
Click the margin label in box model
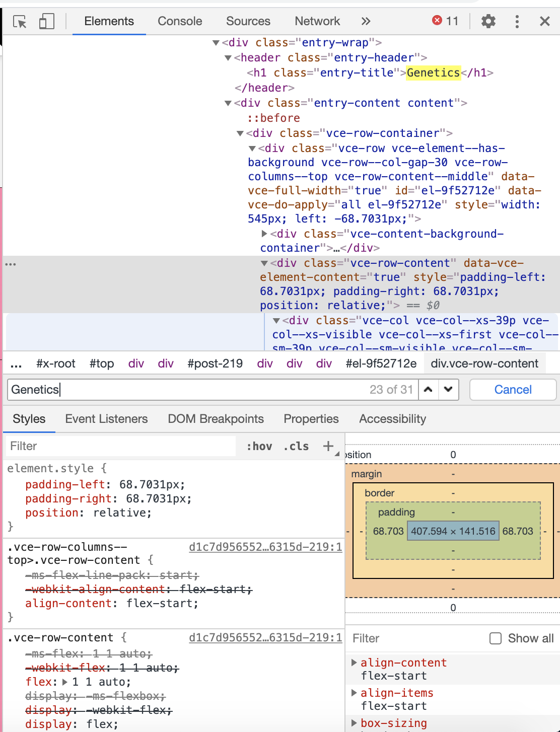point(367,474)
